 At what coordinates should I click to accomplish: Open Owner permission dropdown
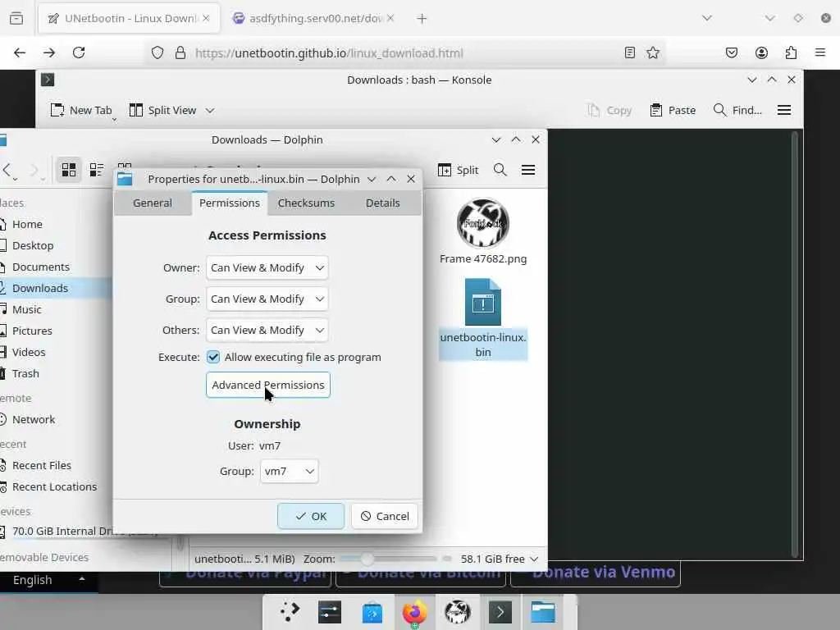click(x=267, y=268)
